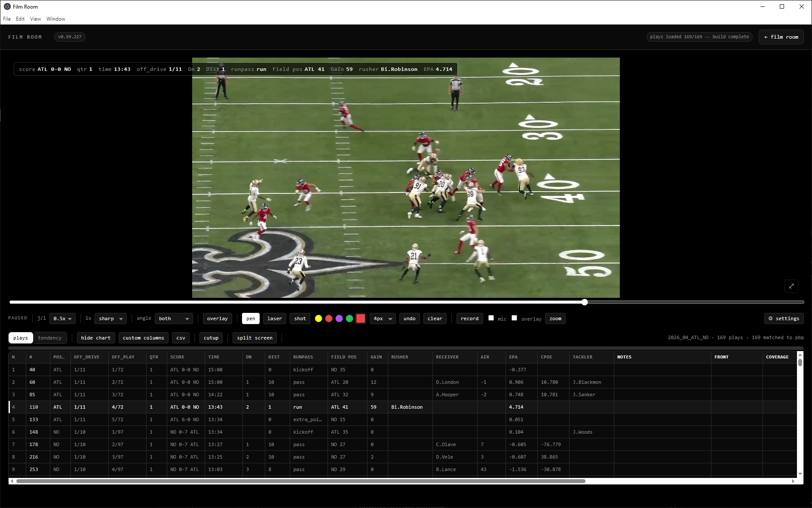Click the cutup button
Viewport: 812px width, 508px height.
click(211, 338)
